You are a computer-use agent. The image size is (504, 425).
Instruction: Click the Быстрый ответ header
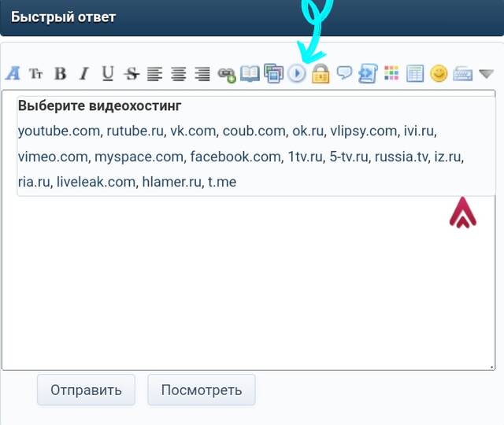tap(63, 17)
